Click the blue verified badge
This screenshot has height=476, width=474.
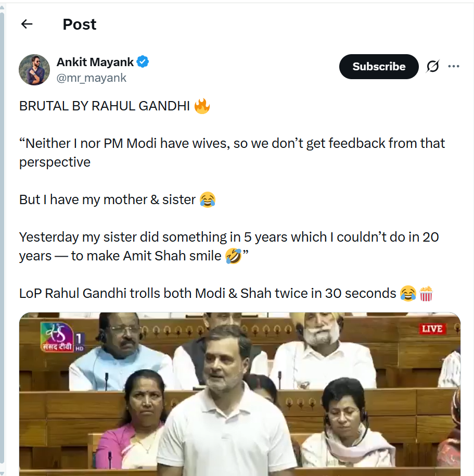click(143, 62)
